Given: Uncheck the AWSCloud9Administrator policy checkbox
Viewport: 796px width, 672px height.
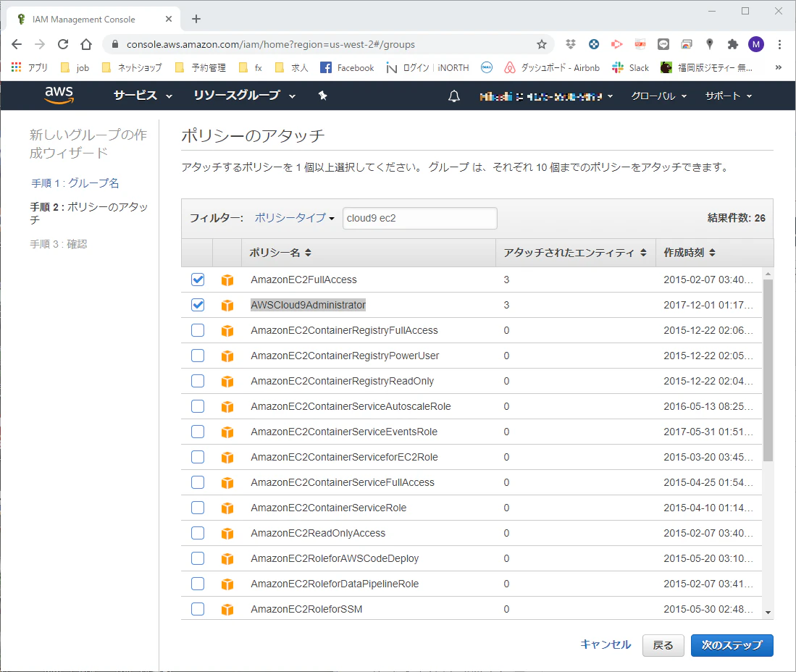Looking at the screenshot, I should click(198, 305).
